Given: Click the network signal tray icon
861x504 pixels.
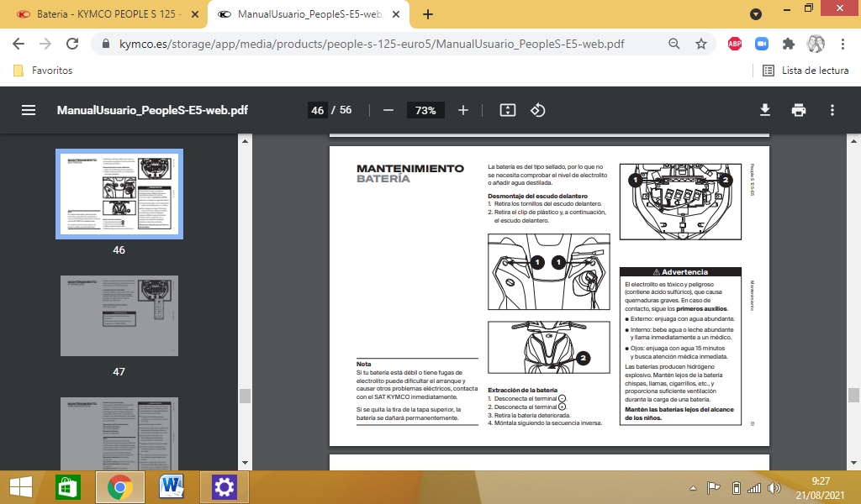Looking at the screenshot, I should point(755,487).
